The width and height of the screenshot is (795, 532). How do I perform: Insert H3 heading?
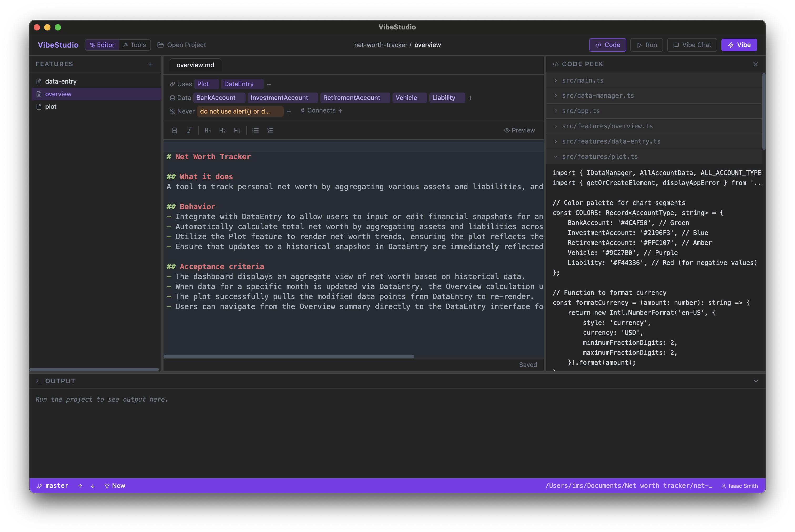[237, 130]
